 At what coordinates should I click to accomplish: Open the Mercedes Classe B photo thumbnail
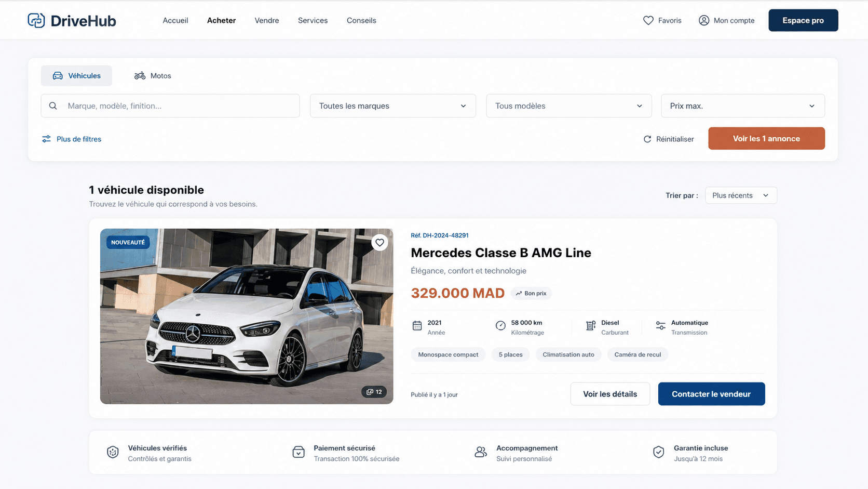[x=247, y=316]
